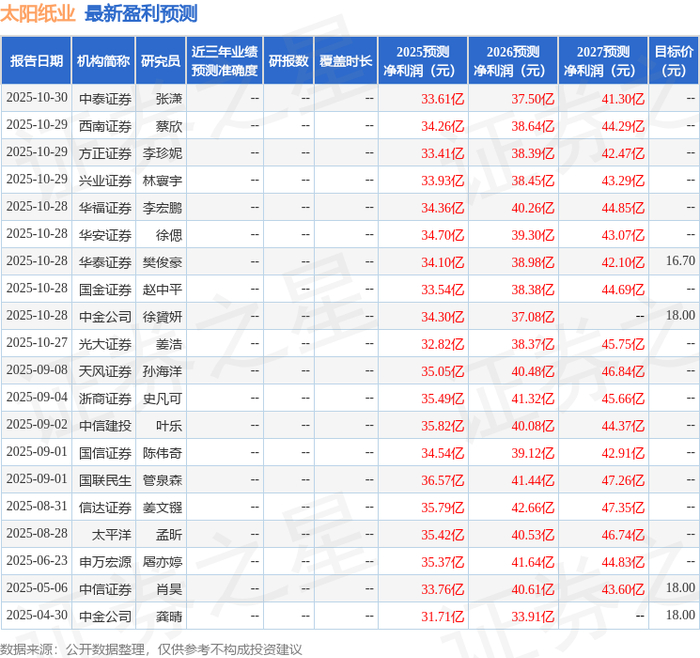
Task: Click the 国联民生 institution cell
Action: click(x=105, y=480)
